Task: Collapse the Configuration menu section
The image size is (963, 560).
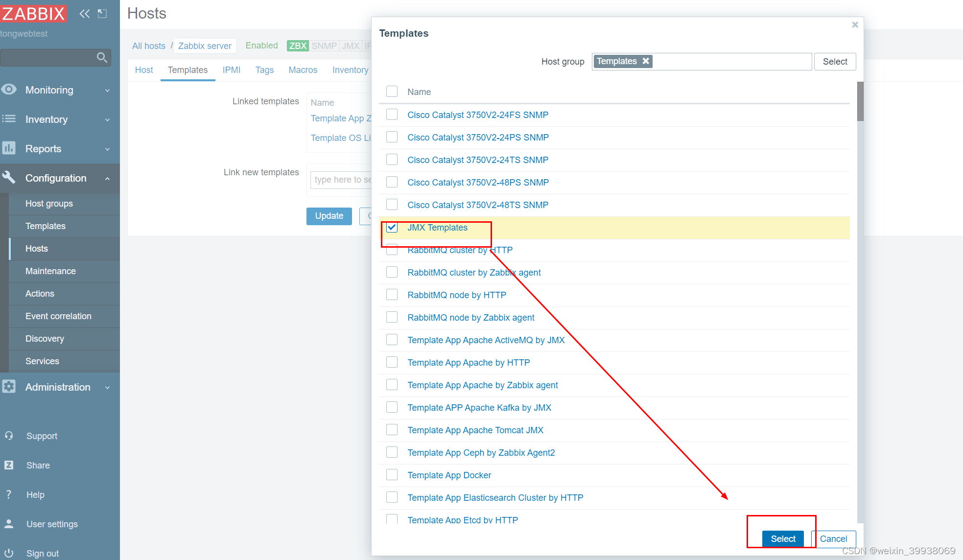Action: pyautogui.click(x=107, y=179)
